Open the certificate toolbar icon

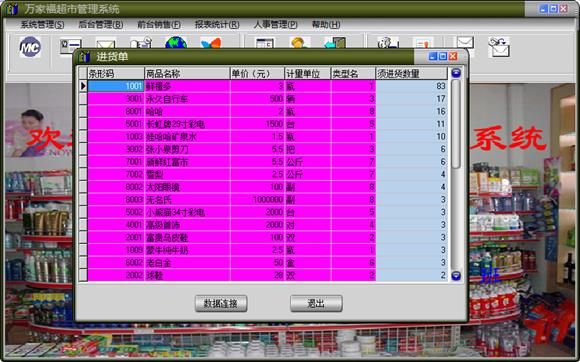click(423, 43)
